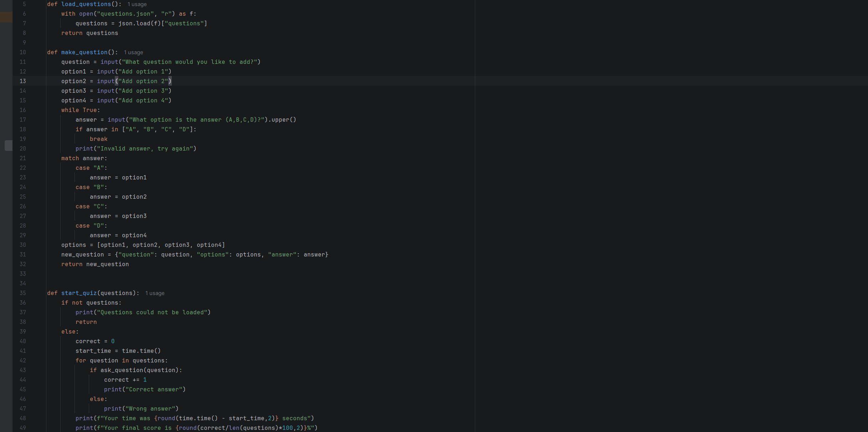Click "correct += 1" line
The height and width of the screenshot is (432, 868).
coord(125,380)
